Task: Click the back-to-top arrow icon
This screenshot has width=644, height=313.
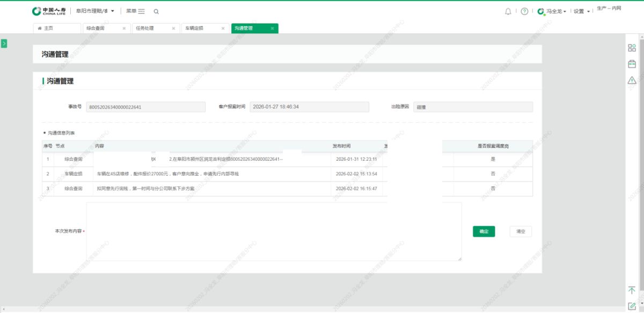Action: pos(632,290)
